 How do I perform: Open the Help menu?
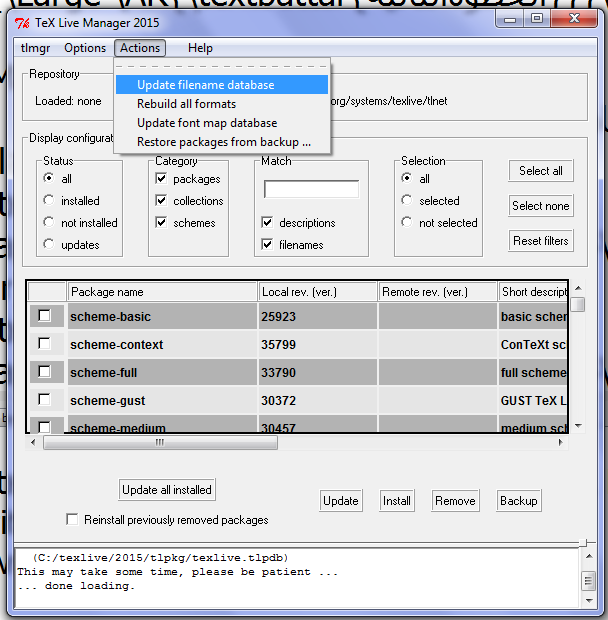click(x=200, y=48)
